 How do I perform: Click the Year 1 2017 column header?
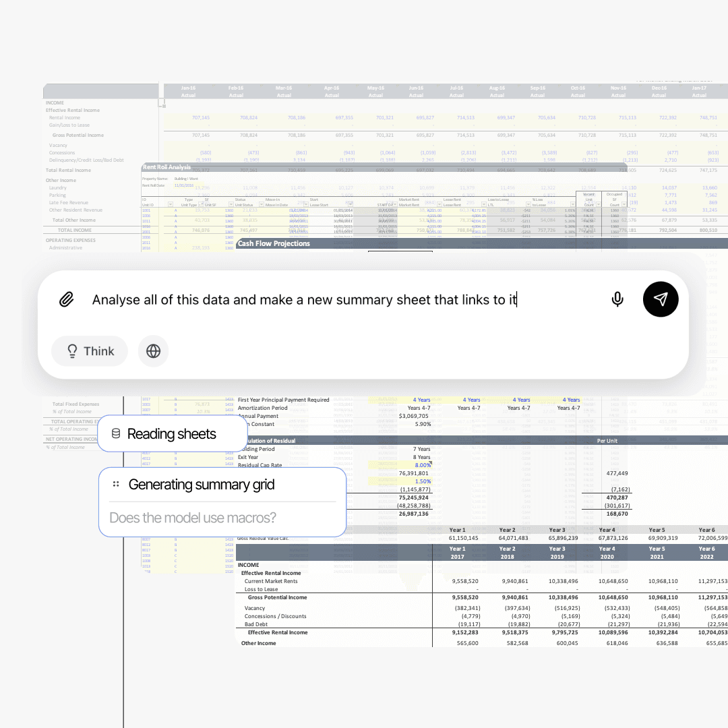point(457,553)
